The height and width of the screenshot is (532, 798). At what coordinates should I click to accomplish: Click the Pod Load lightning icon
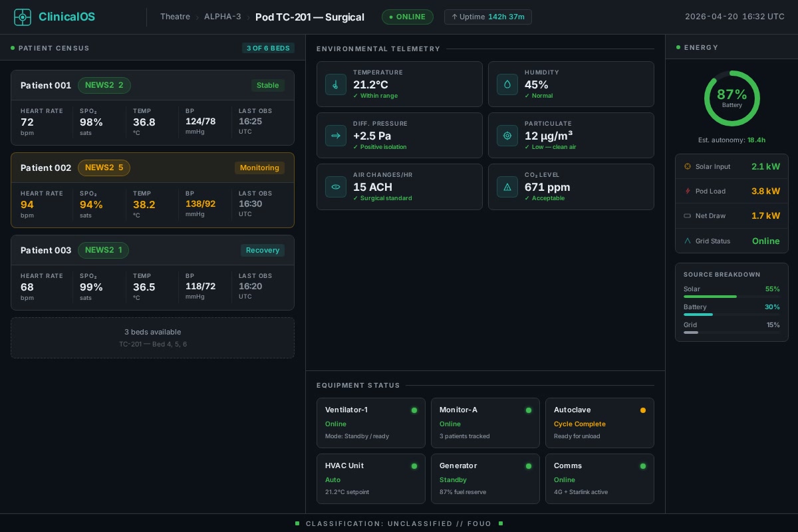pos(688,191)
